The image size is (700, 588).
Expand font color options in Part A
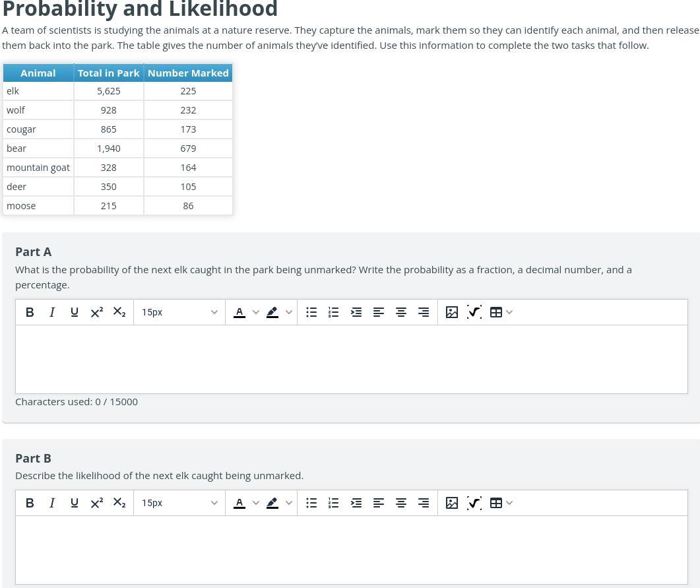[x=256, y=312]
